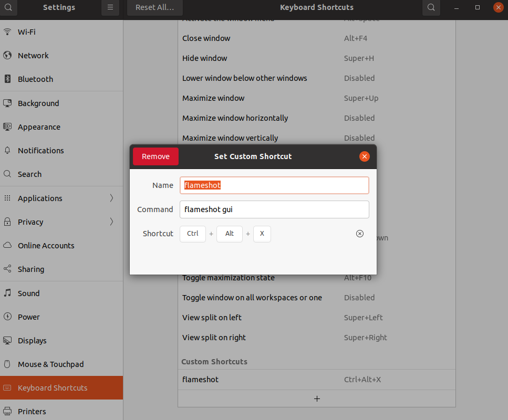Close the Set Custom Shortcut dialog
The image size is (508, 420).
[365, 156]
